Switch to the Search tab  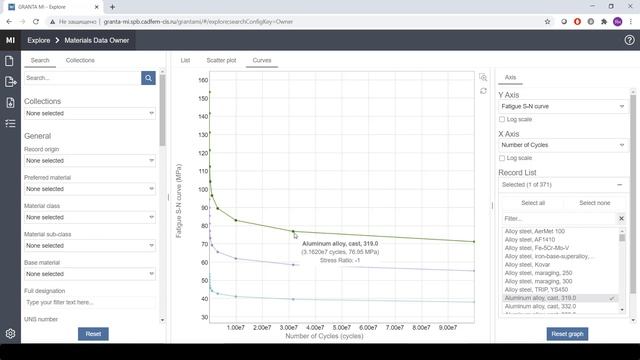point(40,60)
